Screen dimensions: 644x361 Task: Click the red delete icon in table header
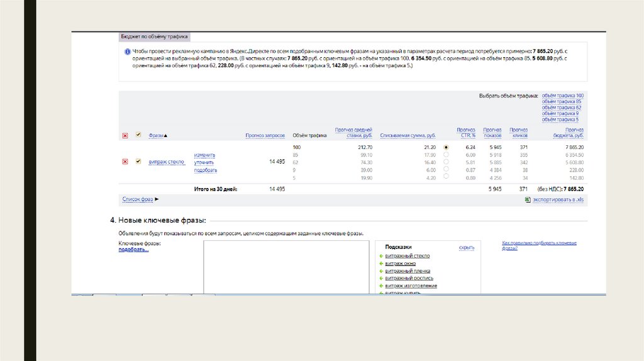pos(125,135)
